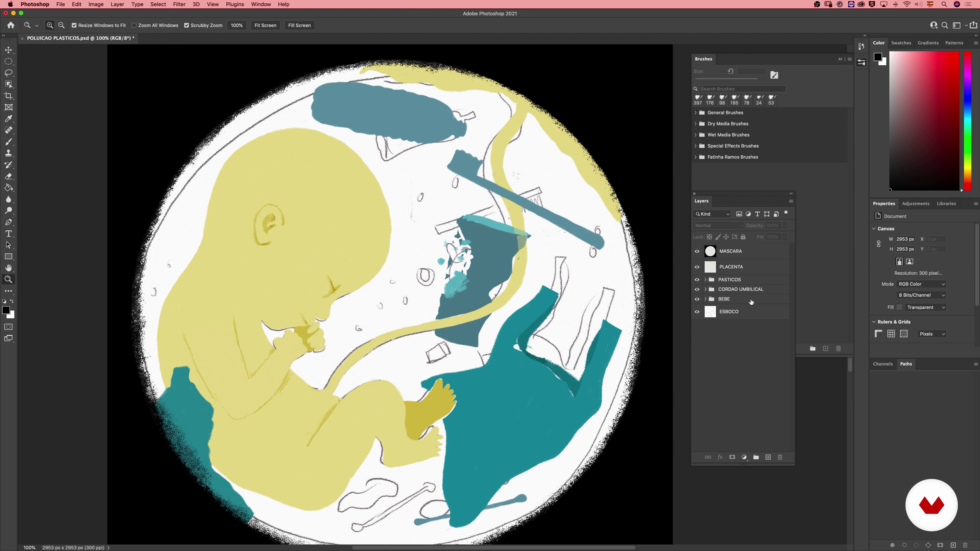Open the Layer menu
The image size is (980, 551).
click(x=117, y=4)
